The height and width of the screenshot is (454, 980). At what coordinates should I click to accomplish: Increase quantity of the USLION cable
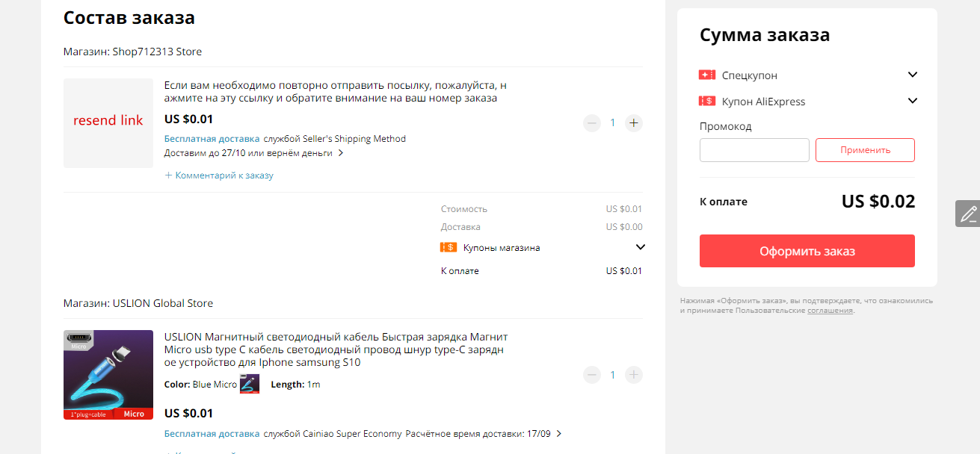tap(634, 375)
